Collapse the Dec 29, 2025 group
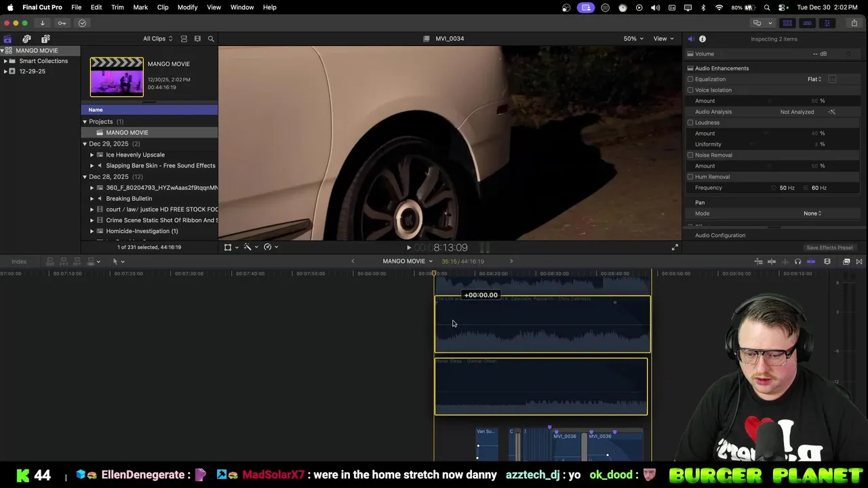Image resolution: width=868 pixels, height=488 pixels. (x=85, y=144)
